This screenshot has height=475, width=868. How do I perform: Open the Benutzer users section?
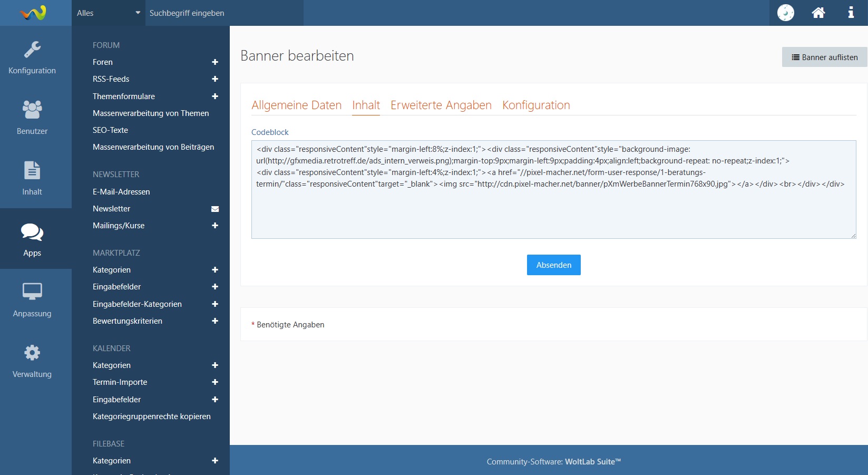click(x=32, y=117)
